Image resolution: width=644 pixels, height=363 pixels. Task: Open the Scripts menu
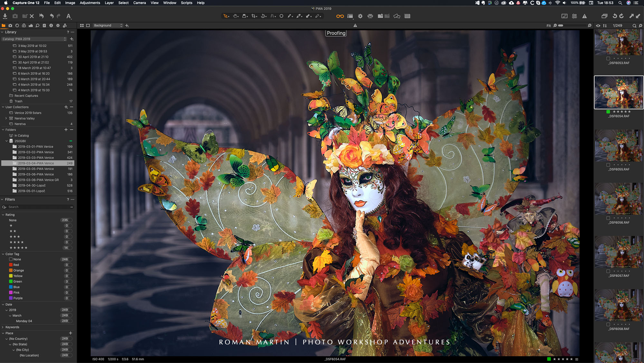coord(186,3)
